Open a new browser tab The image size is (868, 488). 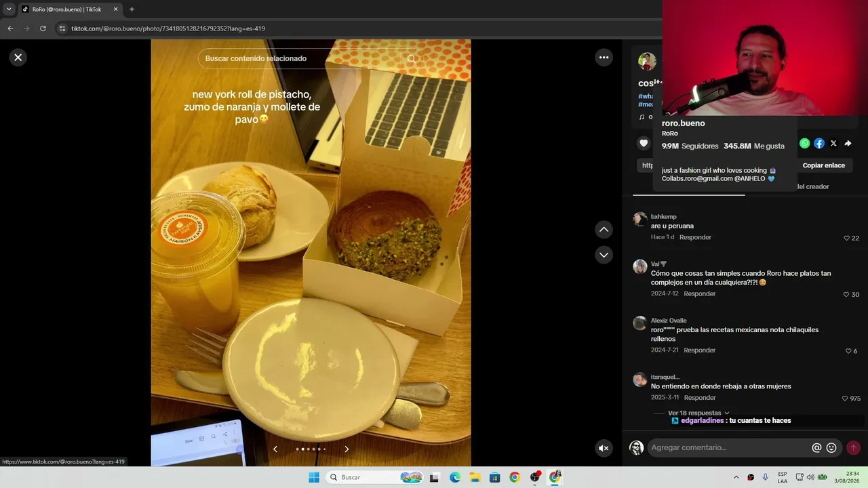coord(132,9)
